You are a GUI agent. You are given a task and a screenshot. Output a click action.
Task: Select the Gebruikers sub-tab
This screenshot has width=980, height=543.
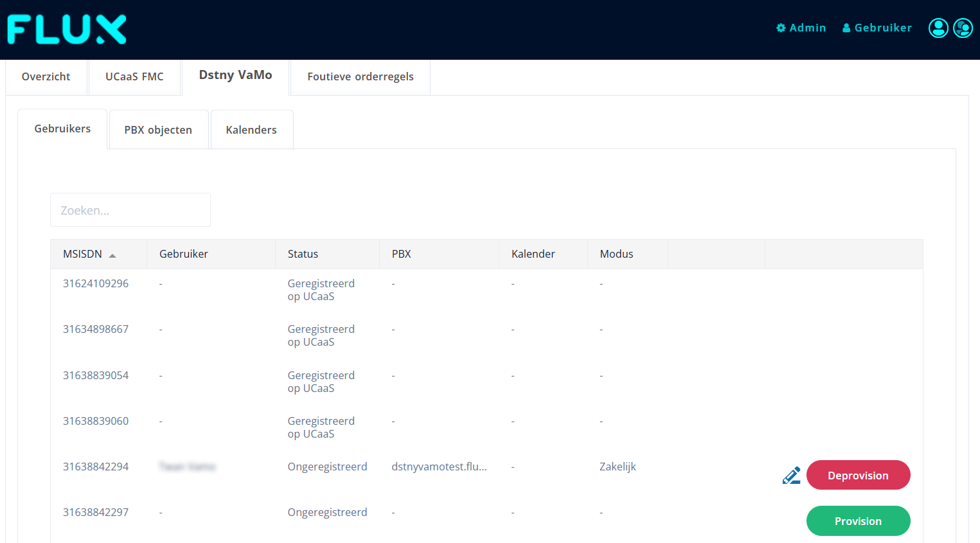pos(62,129)
